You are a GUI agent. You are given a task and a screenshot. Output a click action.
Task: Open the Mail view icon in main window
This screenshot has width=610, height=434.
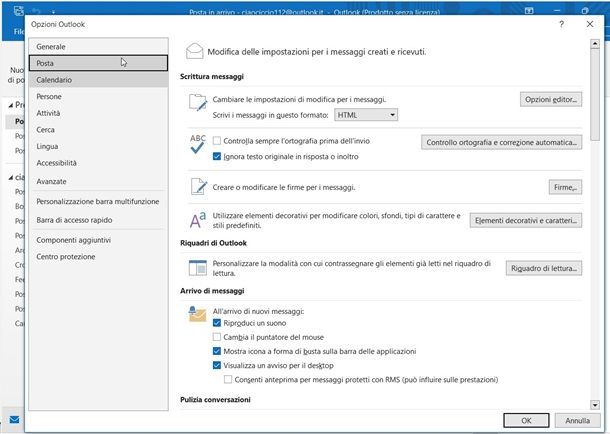[14, 419]
